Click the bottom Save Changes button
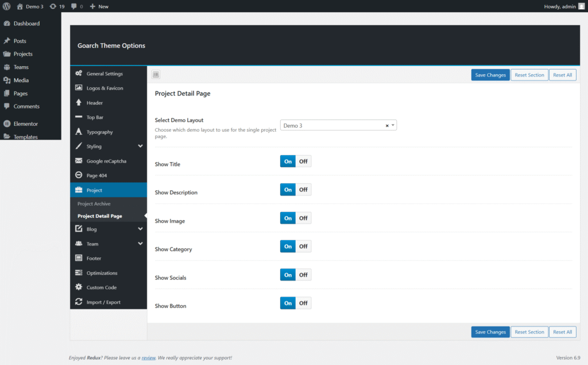Image resolution: width=588 pixels, height=365 pixels. (490, 332)
